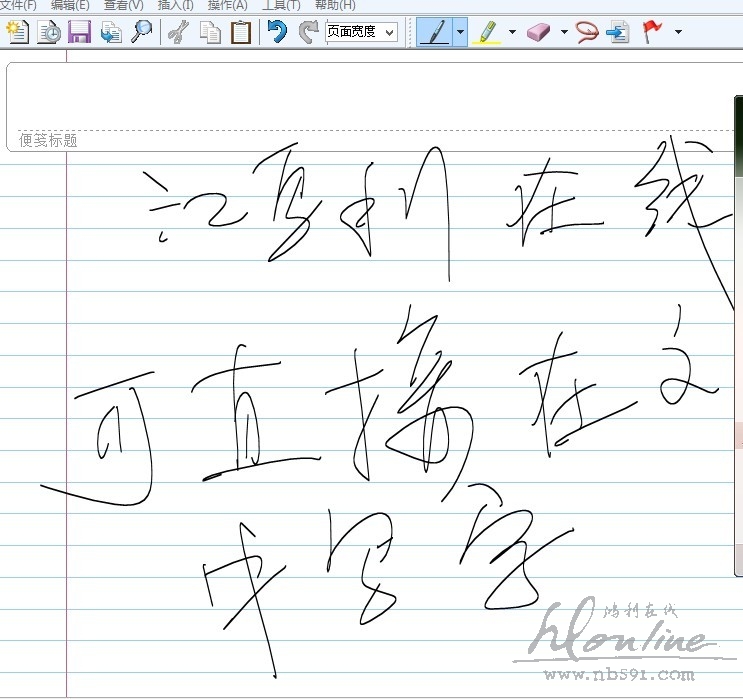Viewport: 743px width, 699px height.
Task: Open the 查看(V) menu
Action: [x=123, y=5]
